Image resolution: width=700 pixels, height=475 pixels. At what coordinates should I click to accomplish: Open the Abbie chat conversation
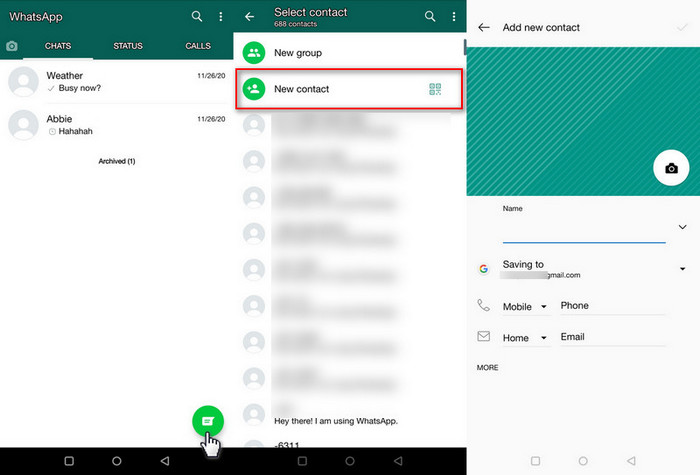pyautogui.click(x=117, y=125)
